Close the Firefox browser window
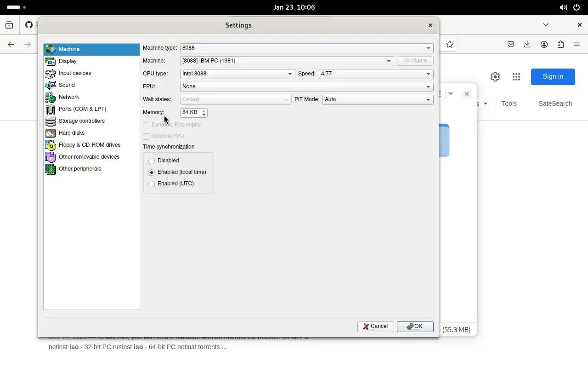Viewport: 588px width, 368px height. (x=579, y=25)
